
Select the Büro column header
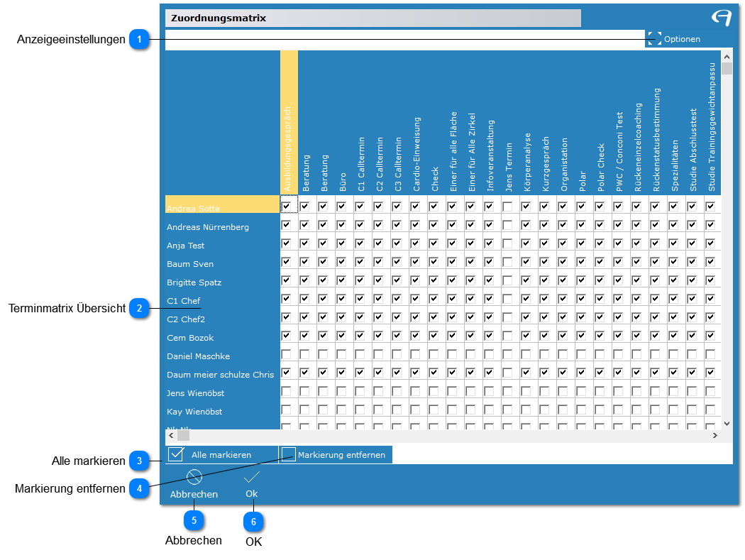pos(343,123)
